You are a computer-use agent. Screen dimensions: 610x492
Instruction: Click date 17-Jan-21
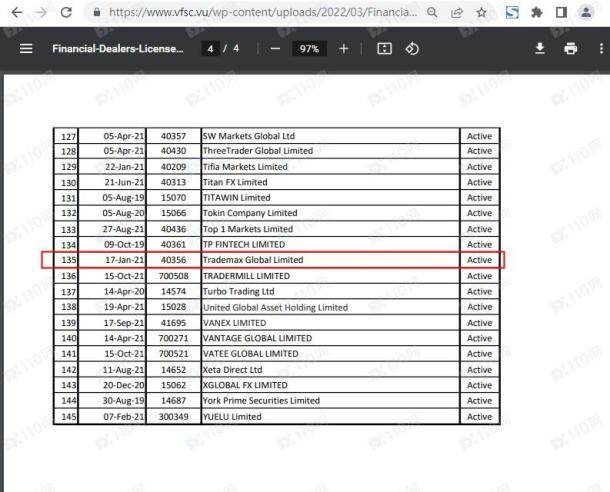pyautogui.click(x=124, y=260)
